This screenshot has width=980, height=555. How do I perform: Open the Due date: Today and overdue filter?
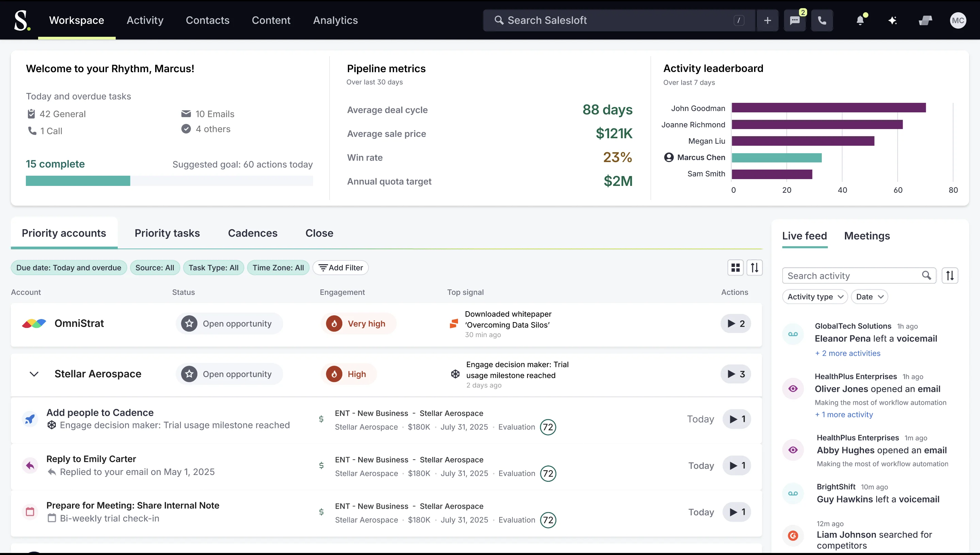(69, 268)
